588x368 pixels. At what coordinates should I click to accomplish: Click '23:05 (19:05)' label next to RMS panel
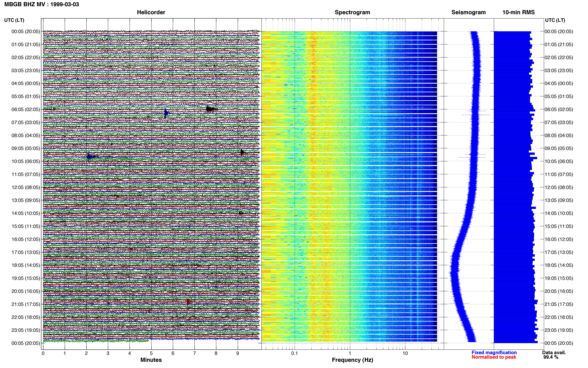pos(559,330)
